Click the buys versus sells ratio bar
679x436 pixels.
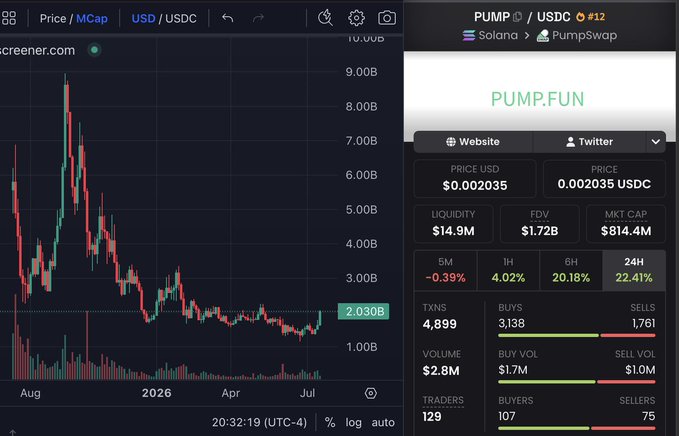pos(576,336)
